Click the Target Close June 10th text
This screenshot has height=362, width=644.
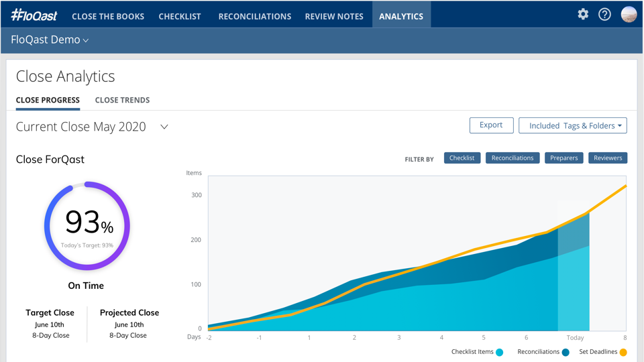(x=50, y=323)
